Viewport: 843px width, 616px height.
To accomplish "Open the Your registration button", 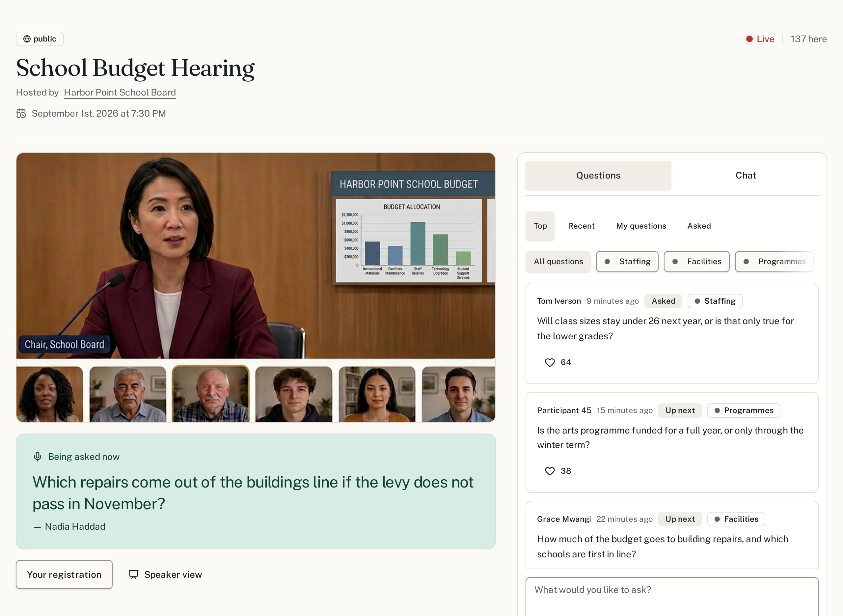I will [x=64, y=574].
